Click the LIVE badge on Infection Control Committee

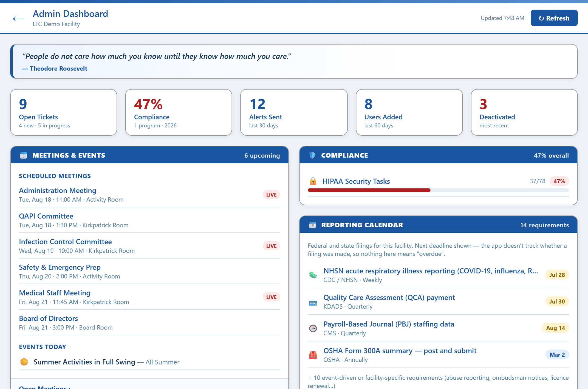(271, 246)
